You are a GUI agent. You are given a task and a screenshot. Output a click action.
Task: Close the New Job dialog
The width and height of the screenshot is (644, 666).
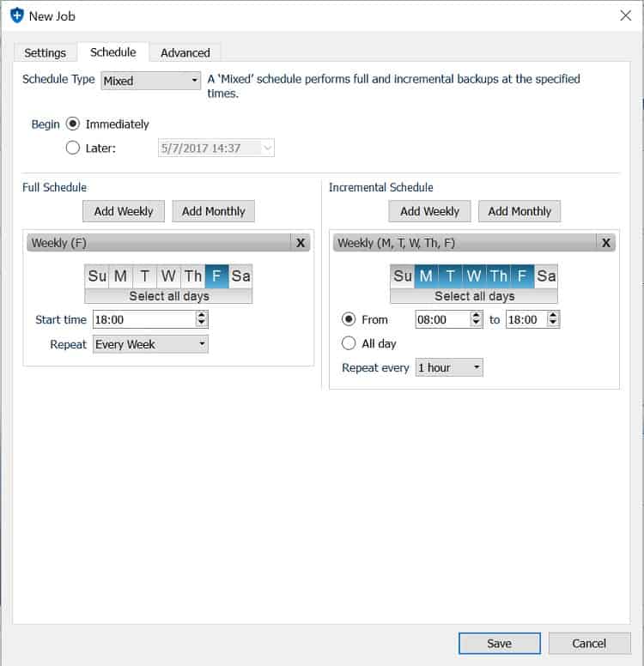[625, 15]
